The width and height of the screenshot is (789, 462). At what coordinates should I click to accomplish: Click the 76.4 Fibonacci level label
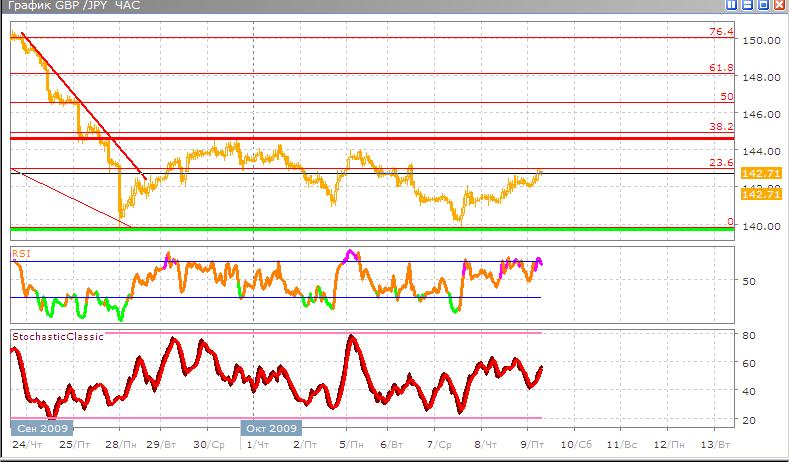(722, 32)
